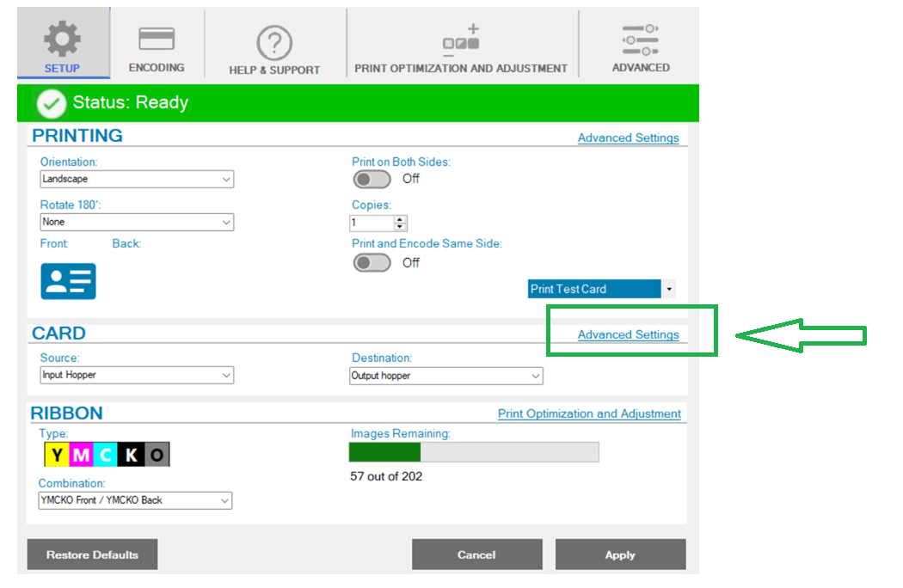Image resolution: width=903 pixels, height=588 pixels.
Task: Switch to the Encoding tab
Action: [157, 43]
